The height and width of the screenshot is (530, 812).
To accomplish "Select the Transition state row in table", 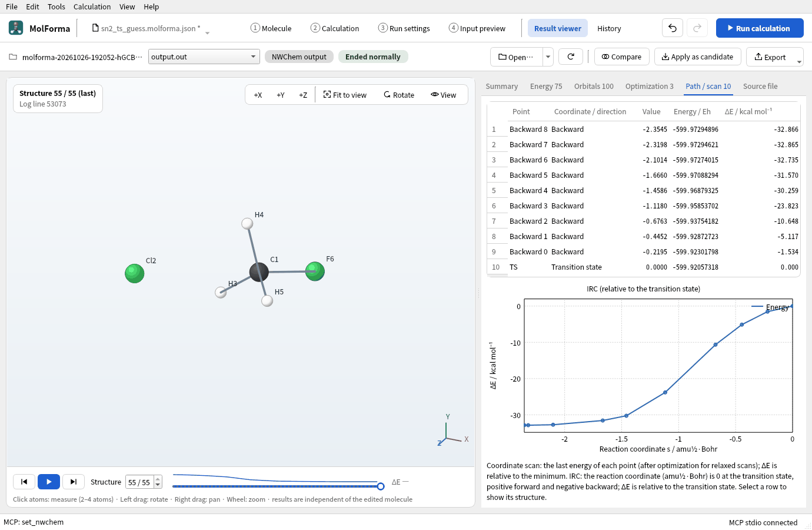I will 644,267.
